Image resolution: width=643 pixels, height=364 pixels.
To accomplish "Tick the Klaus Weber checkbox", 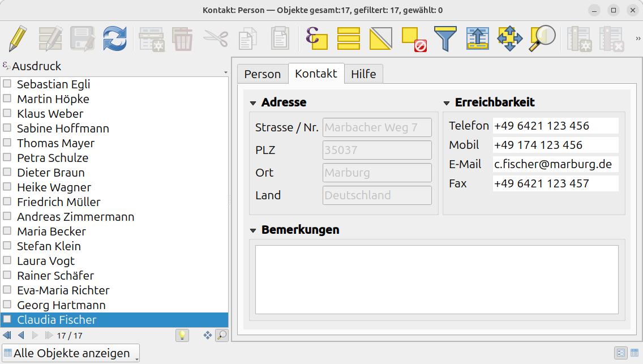I will click(x=7, y=114).
